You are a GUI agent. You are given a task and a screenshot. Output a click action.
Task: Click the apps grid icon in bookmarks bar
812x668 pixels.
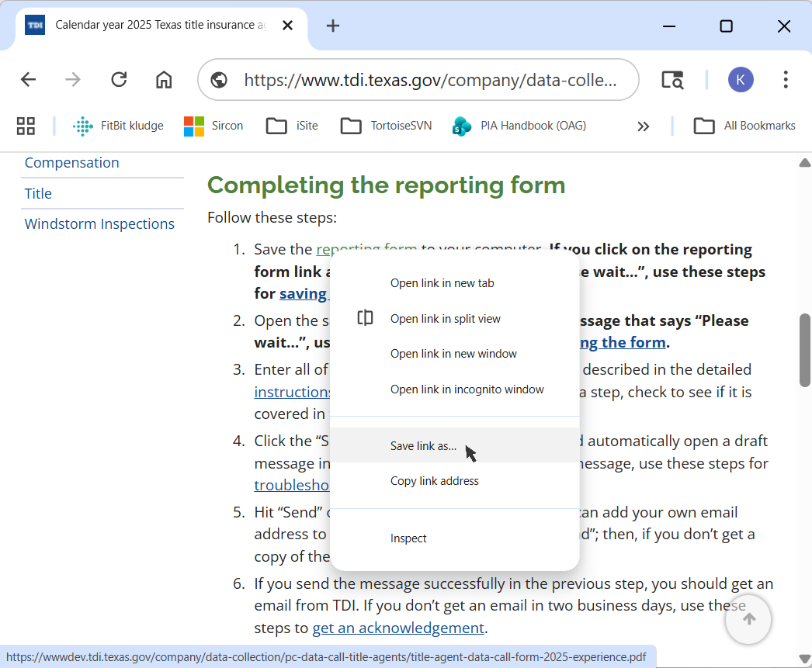click(26, 126)
